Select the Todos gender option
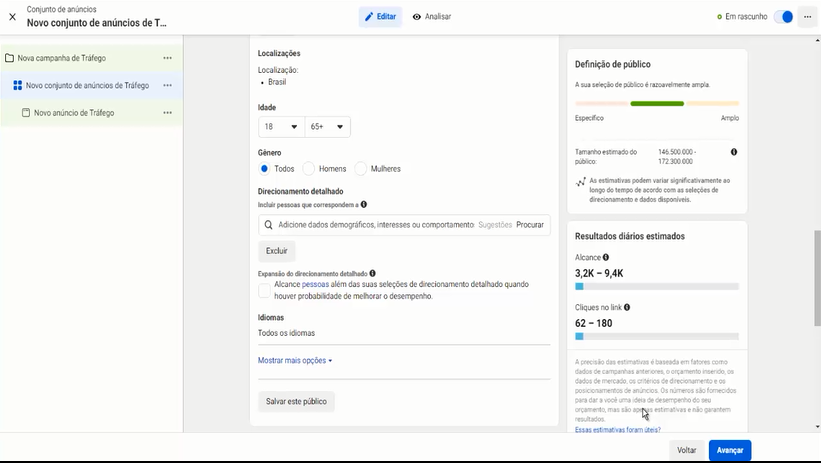The image size is (821, 463). [x=264, y=169]
